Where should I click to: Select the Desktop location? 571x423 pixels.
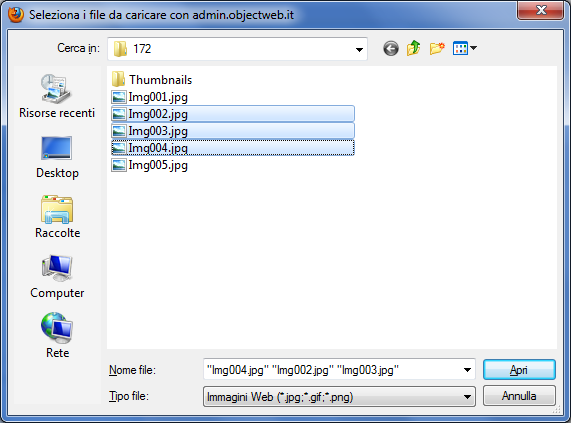tap(57, 157)
